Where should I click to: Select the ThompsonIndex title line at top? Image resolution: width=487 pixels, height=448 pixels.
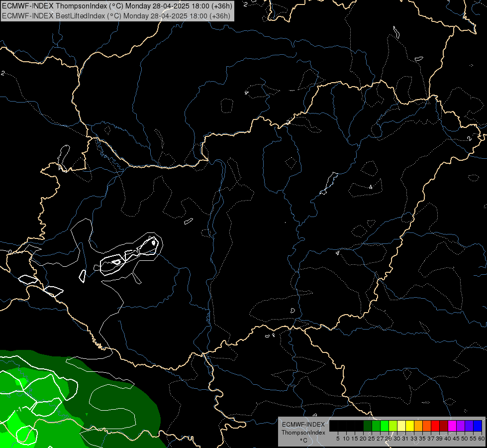point(117,5)
